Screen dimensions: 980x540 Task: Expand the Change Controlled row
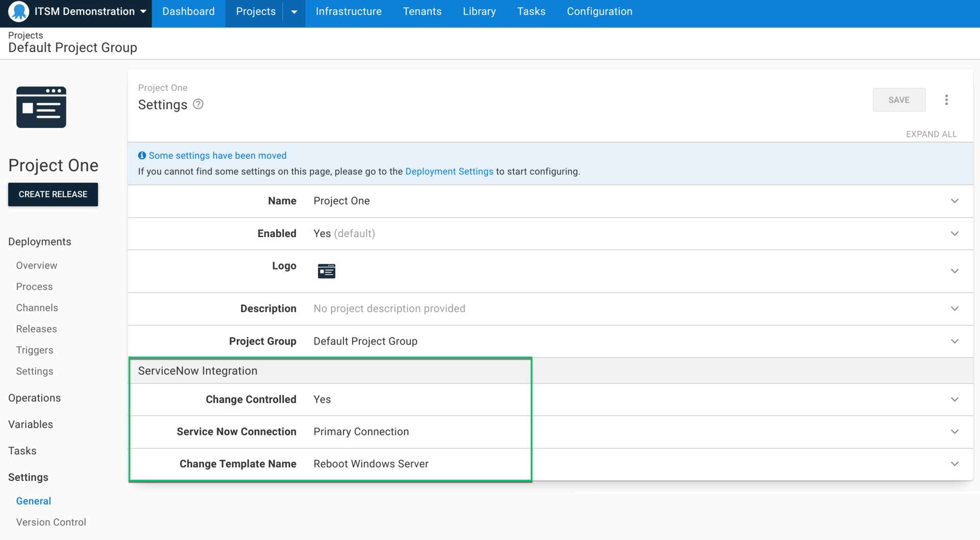954,400
